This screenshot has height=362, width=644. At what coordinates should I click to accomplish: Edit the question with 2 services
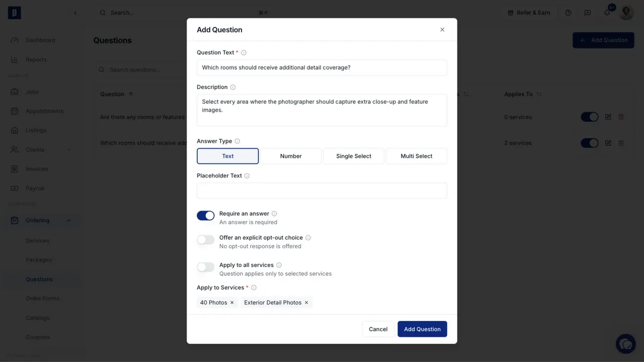tap(608, 143)
